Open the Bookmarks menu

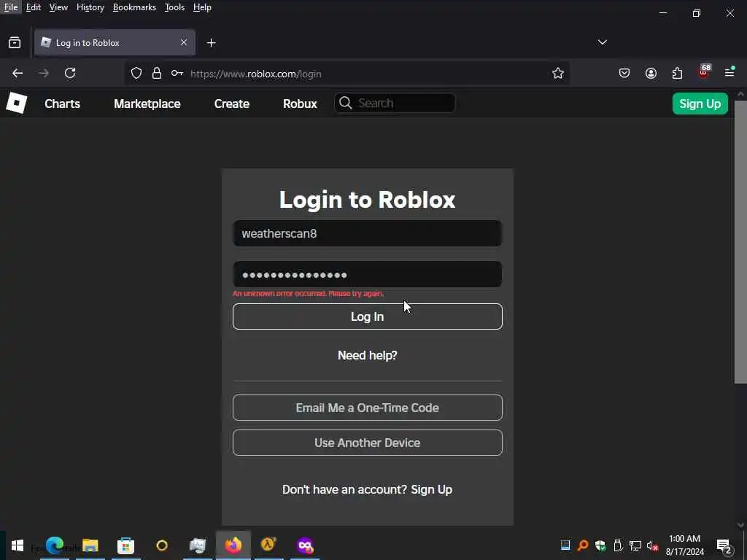(134, 7)
